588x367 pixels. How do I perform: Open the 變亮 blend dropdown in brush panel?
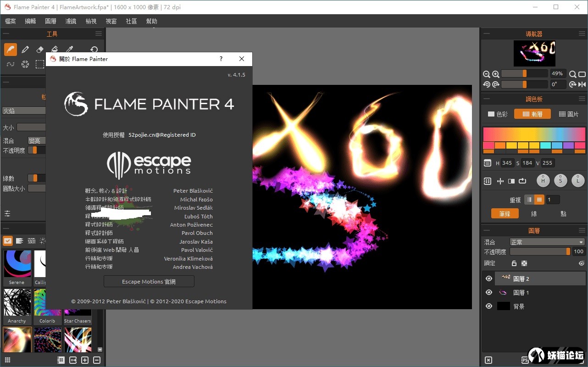[x=37, y=141]
